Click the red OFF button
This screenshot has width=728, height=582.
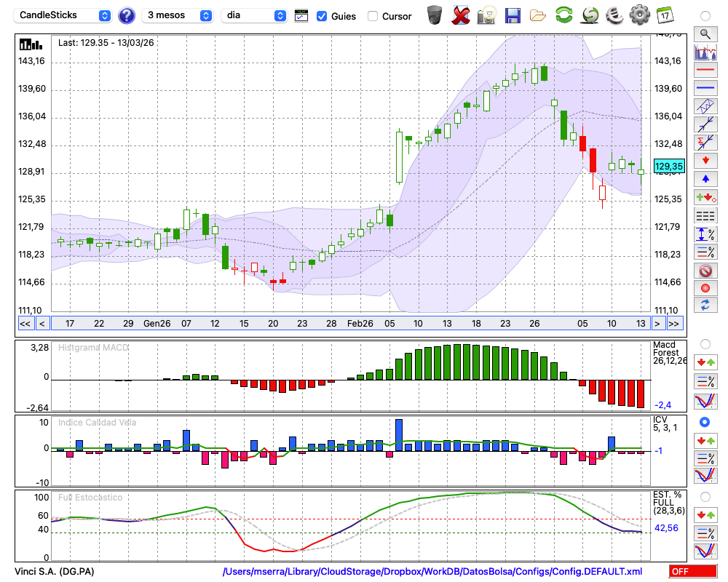694,572
